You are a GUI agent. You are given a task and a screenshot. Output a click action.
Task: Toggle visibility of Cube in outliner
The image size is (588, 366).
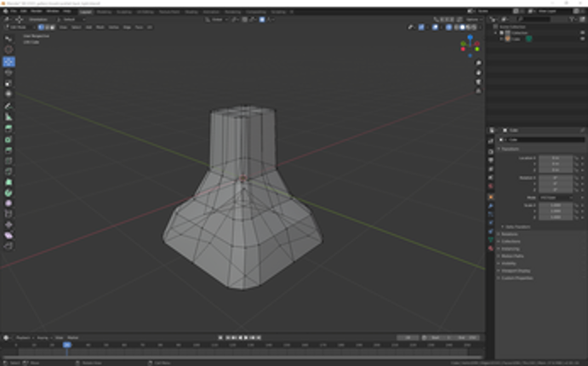pyautogui.click(x=582, y=38)
